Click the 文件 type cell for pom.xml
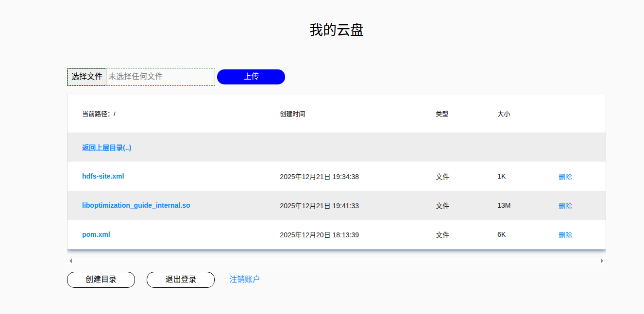Image resolution: width=644 pixels, height=314 pixels. [442, 235]
